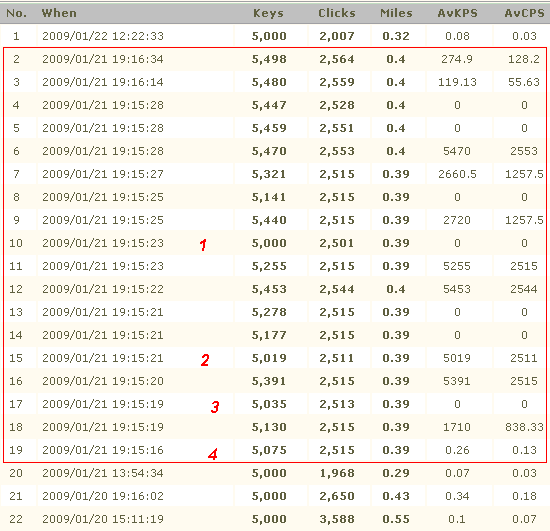Image resolution: width=550 pixels, height=531 pixels.
Task: Click the AvCPS column header
Action: 524,13
